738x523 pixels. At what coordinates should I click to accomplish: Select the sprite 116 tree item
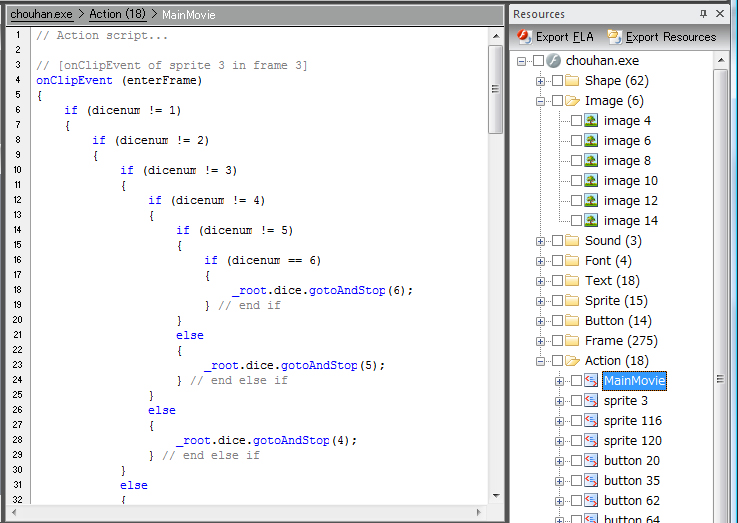tap(633, 420)
